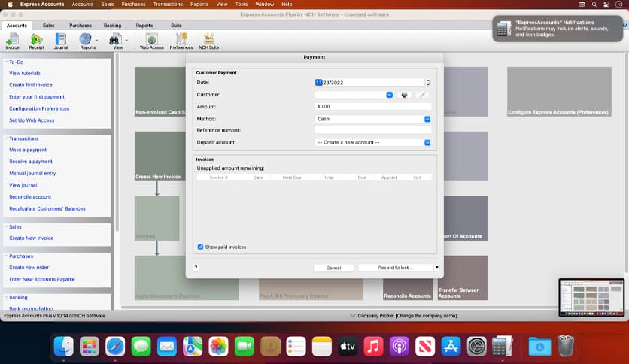Switch to the Banking tab

112,26
